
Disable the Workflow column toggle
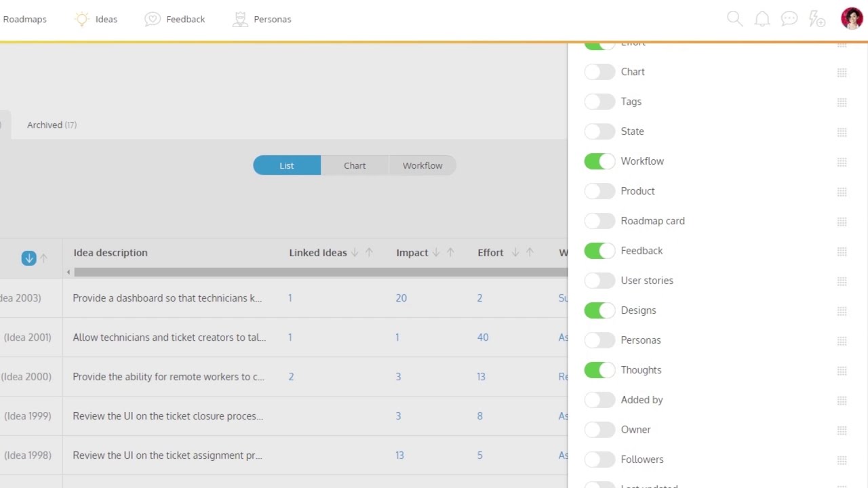point(599,161)
